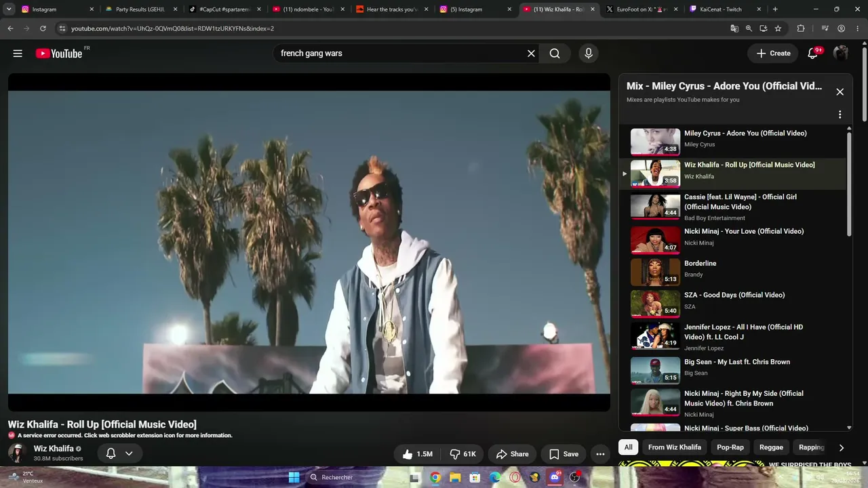The width and height of the screenshot is (868, 488).
Task: Play Nicki Minaj Your Love thumbnail
Action: click(x=655, y=240)
